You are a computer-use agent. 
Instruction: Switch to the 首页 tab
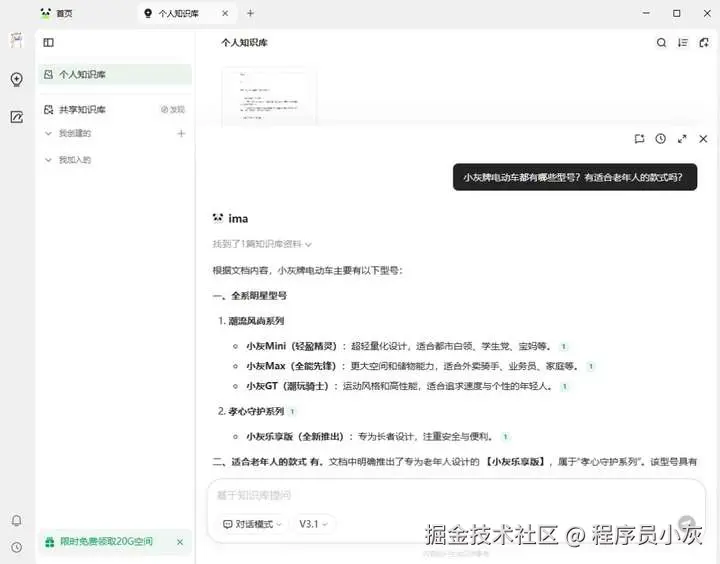point(56,13)
